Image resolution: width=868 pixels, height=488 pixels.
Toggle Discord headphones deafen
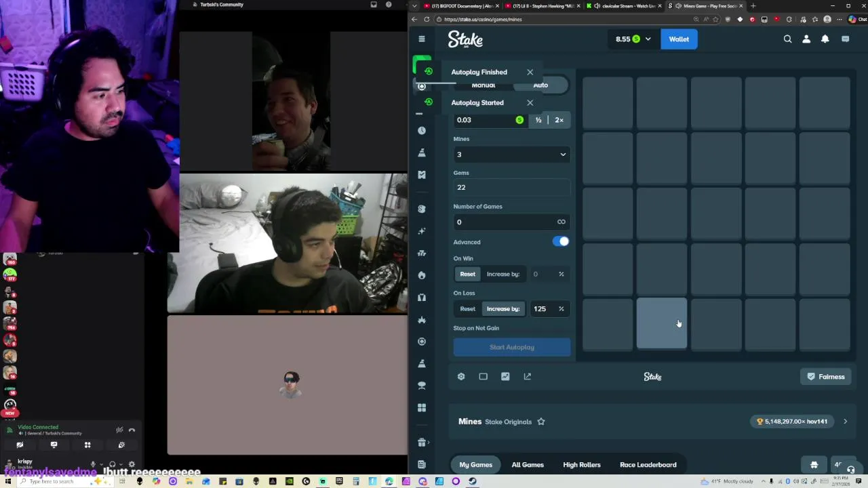[x=112, y=465]
